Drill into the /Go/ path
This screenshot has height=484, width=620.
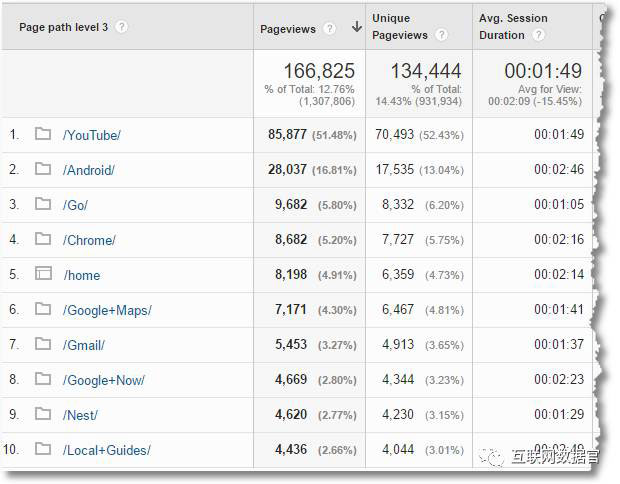pos(75,206)
